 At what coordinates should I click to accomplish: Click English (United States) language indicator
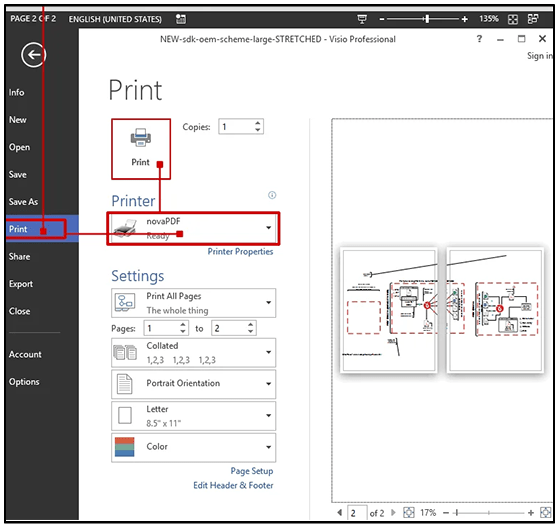(115, 19)
